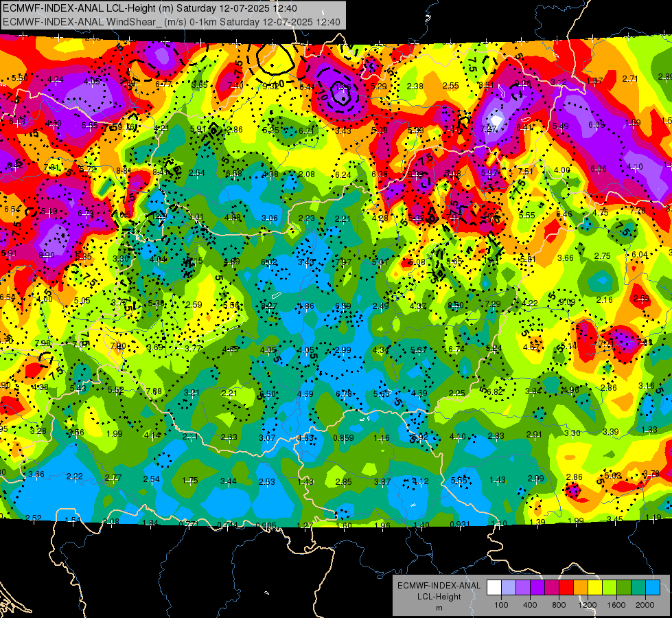This screenshot has height=618, width=672.
Task: Click the map value 0.905
Action: tap(266, 525)
